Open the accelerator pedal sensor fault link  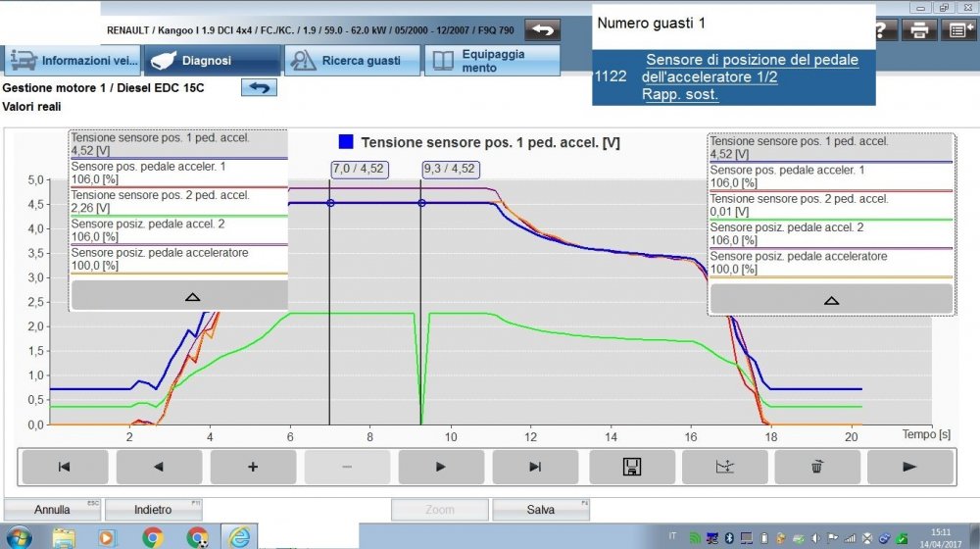coord(750,76)
